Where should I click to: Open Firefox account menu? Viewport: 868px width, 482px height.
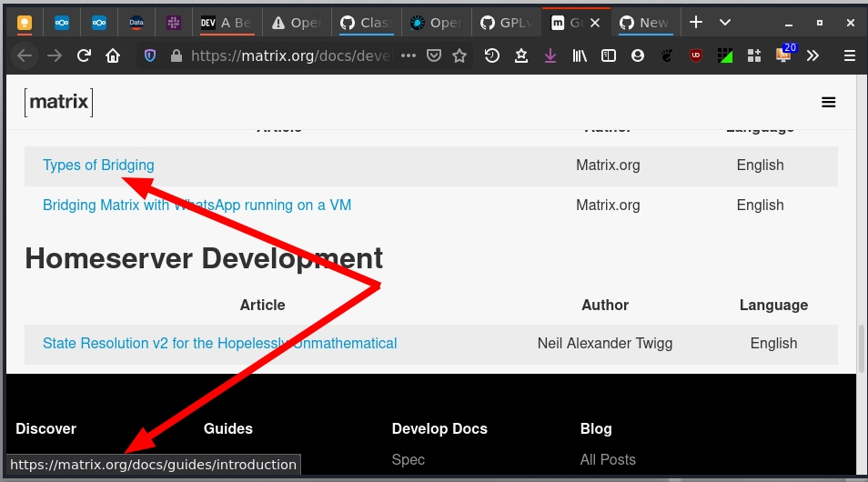click(638, 55)
